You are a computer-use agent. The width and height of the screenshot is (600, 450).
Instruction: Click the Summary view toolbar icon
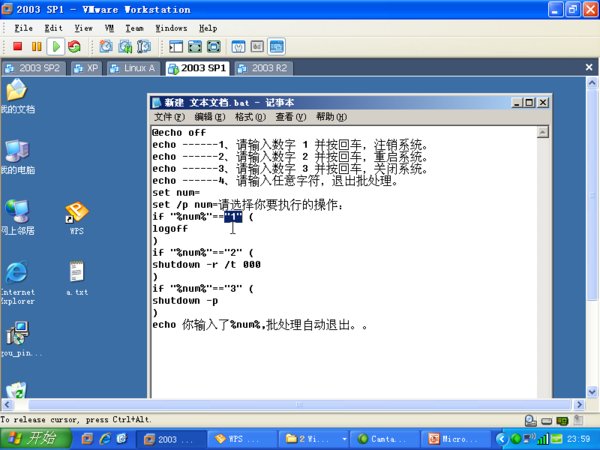point(238,47)
